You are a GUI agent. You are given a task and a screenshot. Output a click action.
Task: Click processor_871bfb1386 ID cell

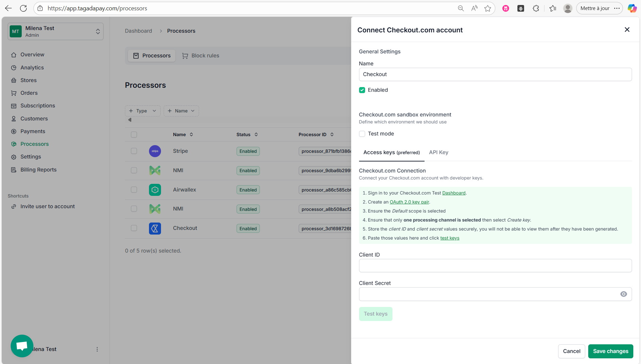(325, 151)
